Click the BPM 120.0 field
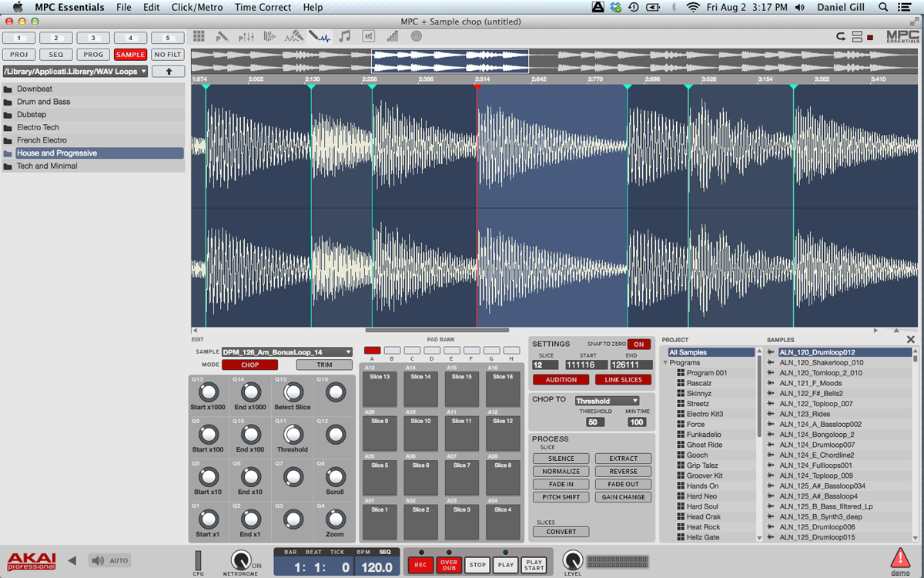Image resolution: width=924 pixels, height=578 pixels. (377, 566)
